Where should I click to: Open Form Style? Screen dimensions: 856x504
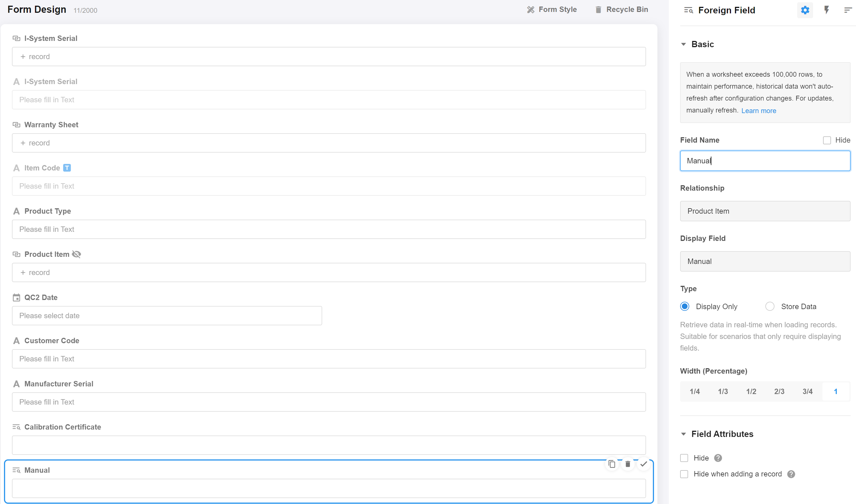tap(552, 9)
